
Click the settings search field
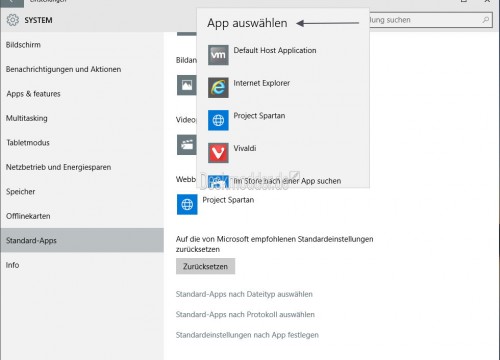coord(430,20)
